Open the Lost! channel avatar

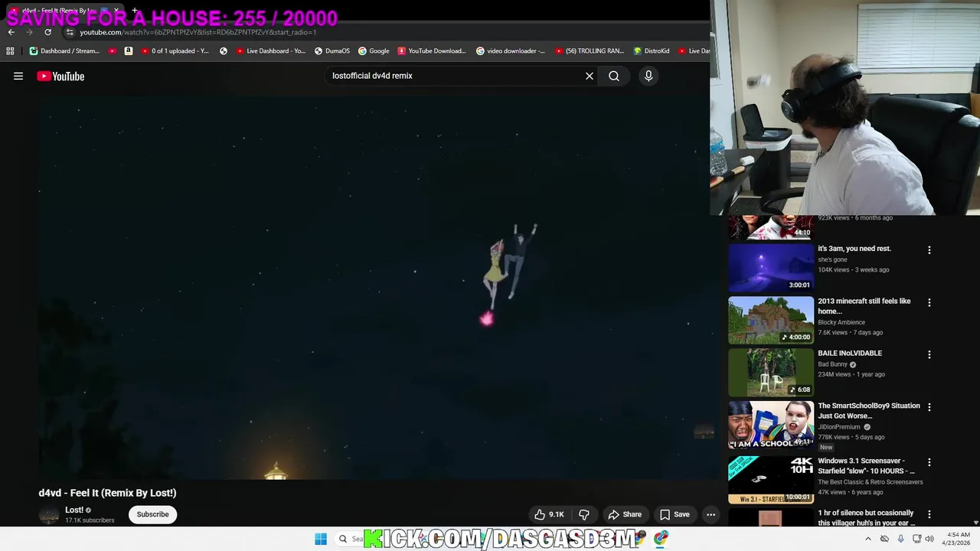click(x=49, y=514)
